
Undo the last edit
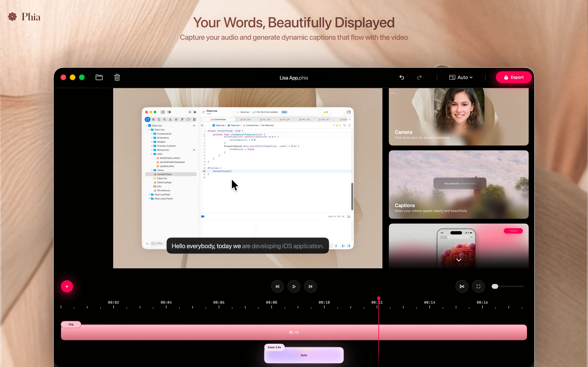coord(401,77)
